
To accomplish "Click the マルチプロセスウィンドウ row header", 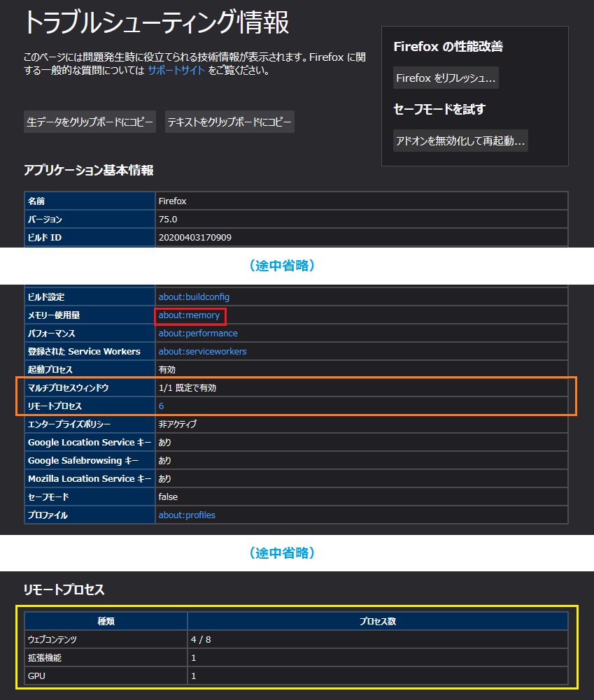I will click(90, 388).
